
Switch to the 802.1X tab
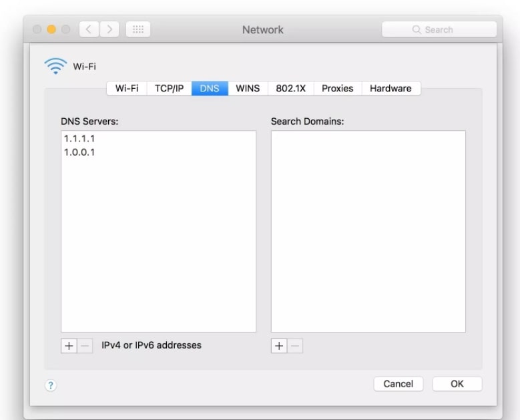pyautogui.click(x=290, y=88)
